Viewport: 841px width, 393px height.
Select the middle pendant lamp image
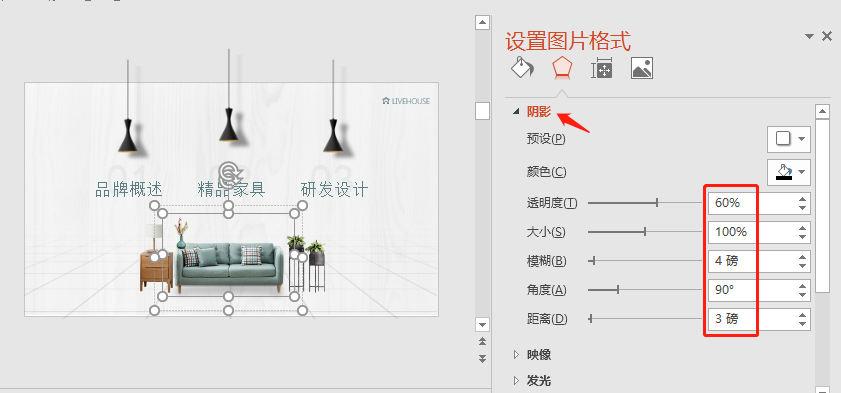(x=229, y=95)
